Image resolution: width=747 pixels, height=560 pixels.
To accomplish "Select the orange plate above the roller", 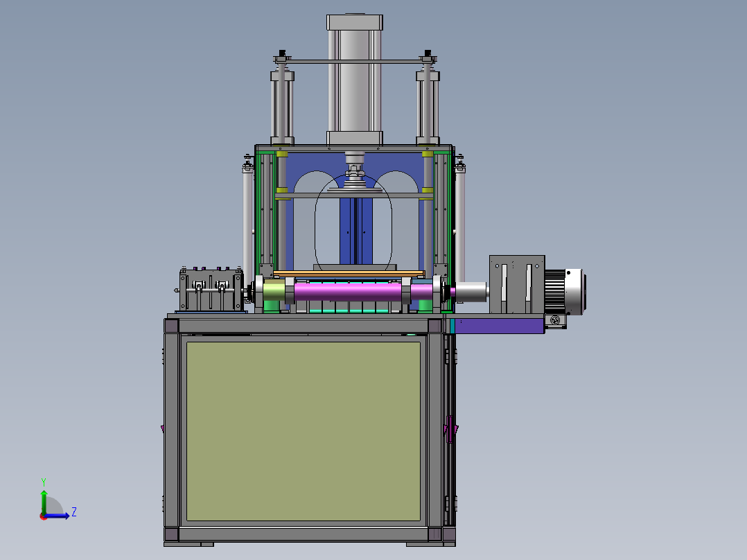I will click(x=349, y=274).
